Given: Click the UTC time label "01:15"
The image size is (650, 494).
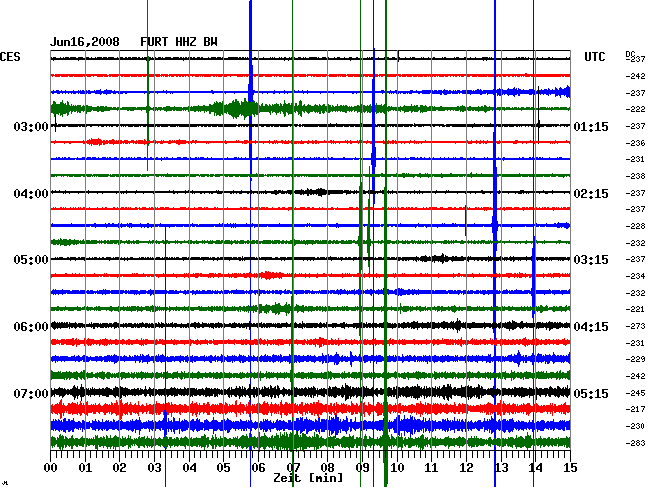Looking at the screenshot, I should 591,126.
